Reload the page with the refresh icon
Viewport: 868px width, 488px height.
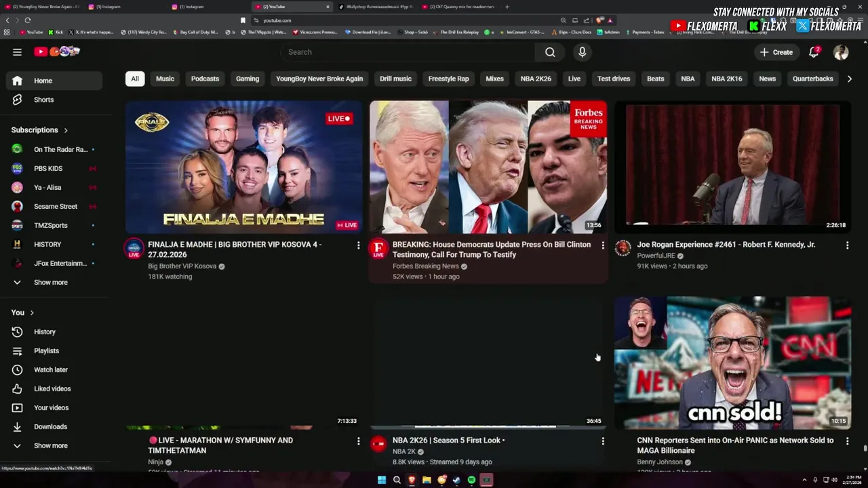click(27, 20)
